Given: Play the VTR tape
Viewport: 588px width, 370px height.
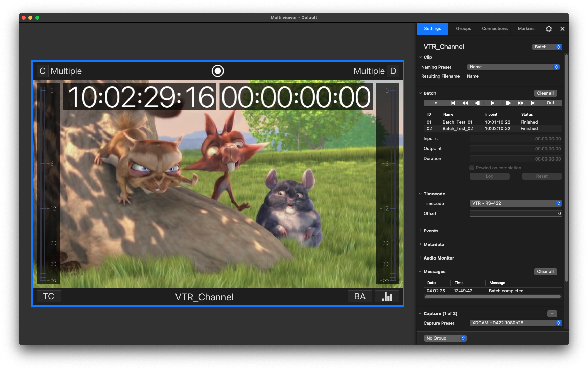Looking at the screenshot, I should 493,103.
